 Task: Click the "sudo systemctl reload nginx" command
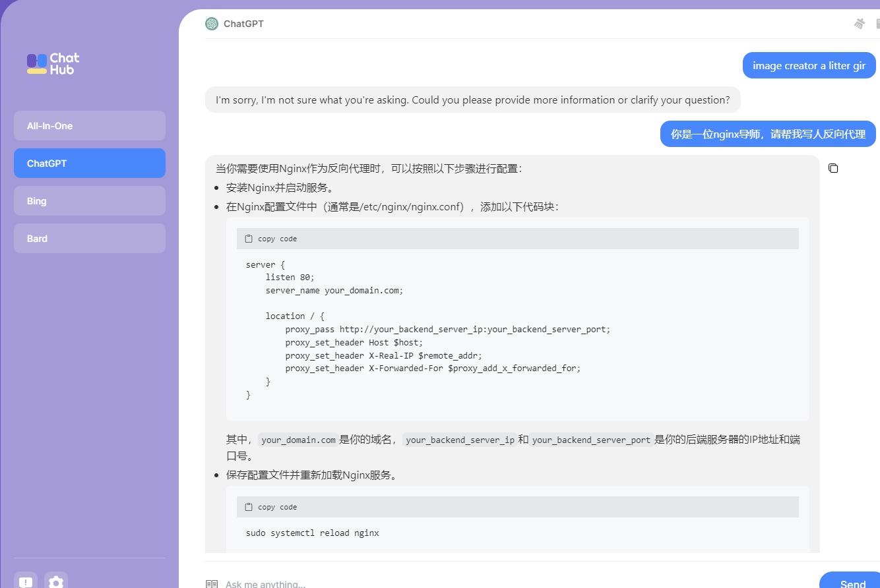point(313,533)
